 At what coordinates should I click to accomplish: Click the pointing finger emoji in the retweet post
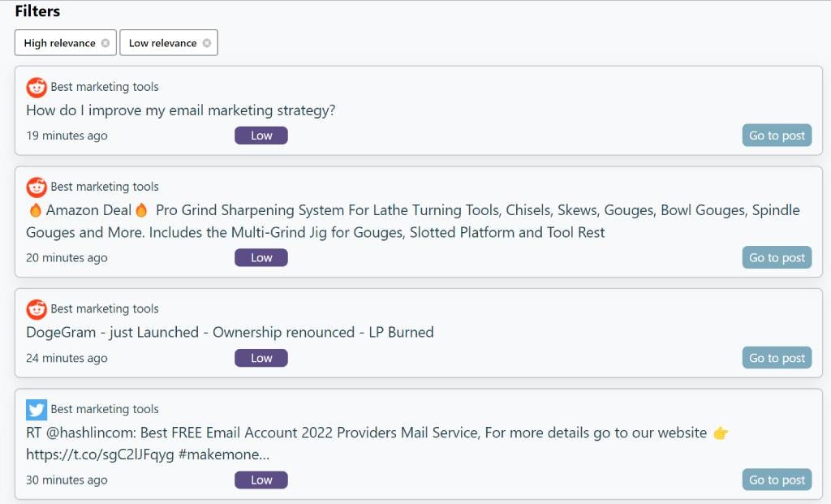click(x=721, y=433)
